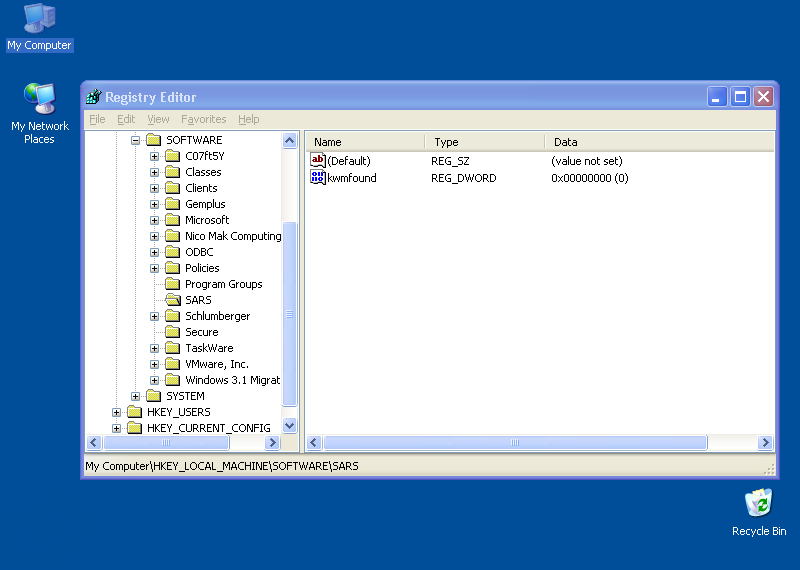Click the tree pane scroll down arrow
The height and width of the screenshot is (570, 800).
tap(290, 426)
